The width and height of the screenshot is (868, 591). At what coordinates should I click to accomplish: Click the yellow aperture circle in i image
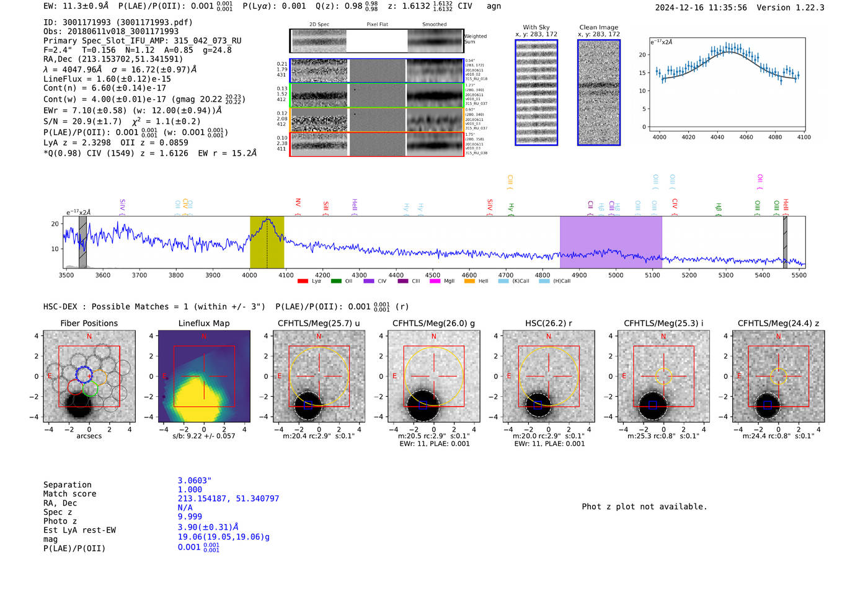click(x=663, y=376)
